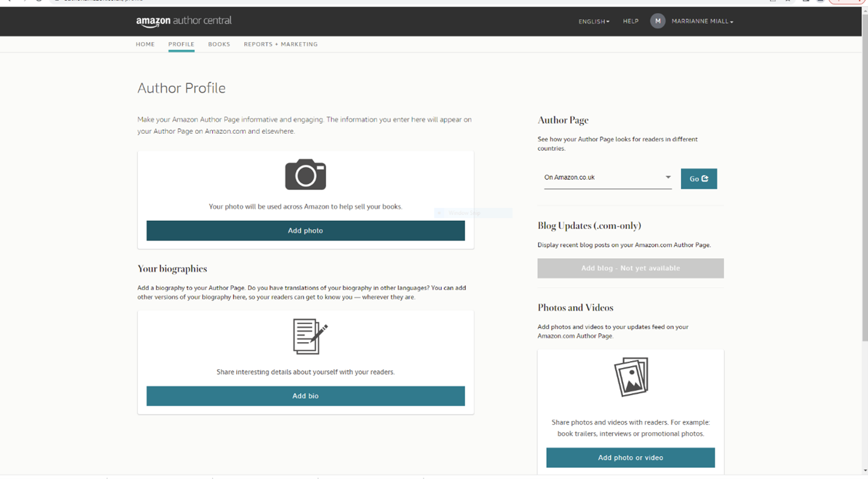
Task: Click the Amazon Author Central logo
Action: tap(184, 21)
